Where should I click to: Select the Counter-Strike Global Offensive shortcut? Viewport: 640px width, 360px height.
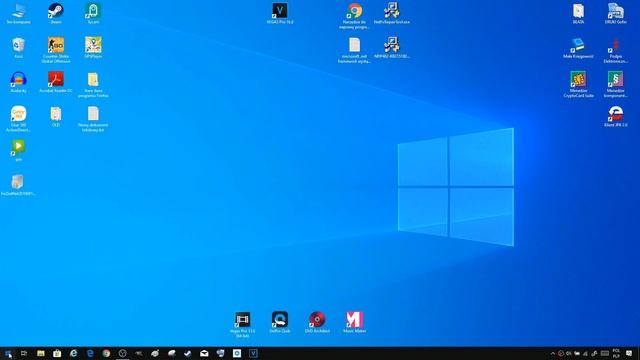tap(56, 49)
